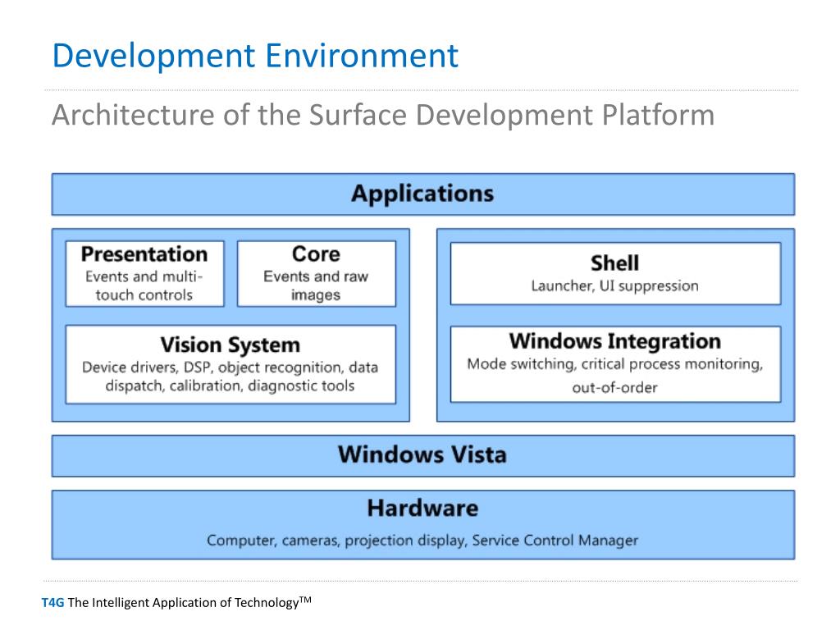Click the "Events and multi-touch controls" description

tap(144, 285)
